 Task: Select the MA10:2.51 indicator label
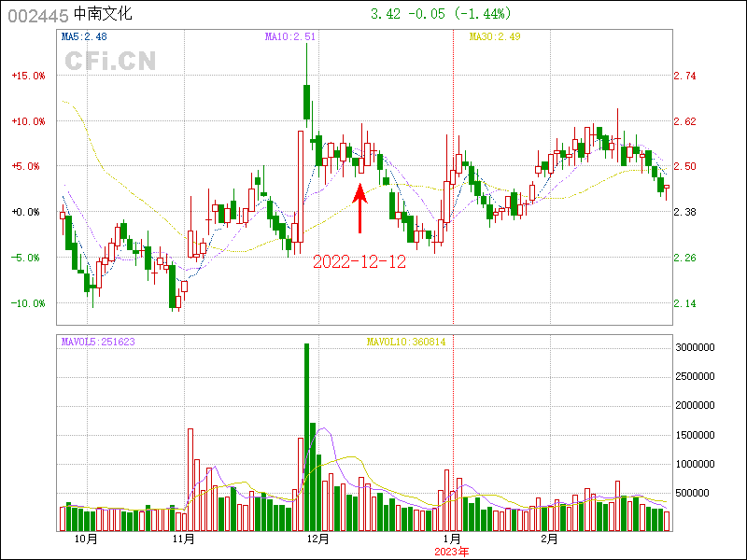click(290, 37)
